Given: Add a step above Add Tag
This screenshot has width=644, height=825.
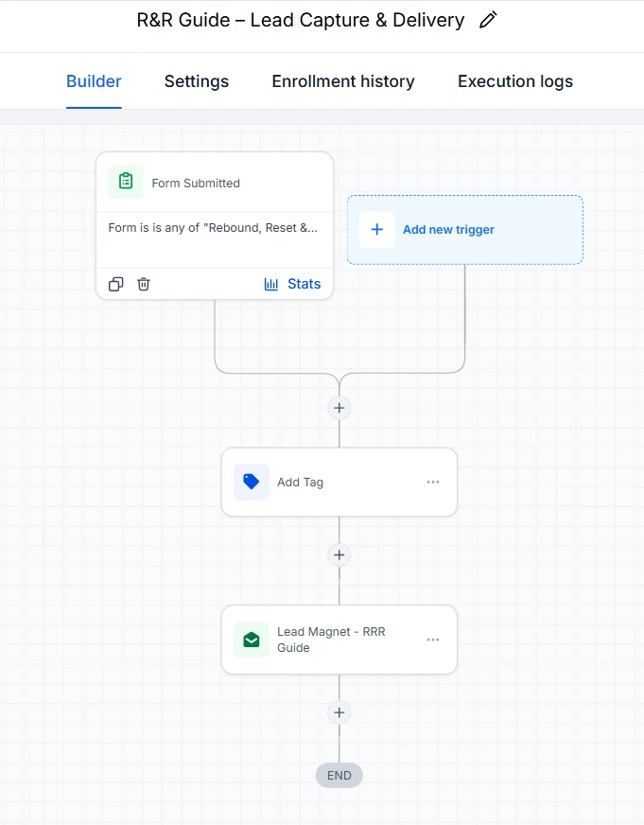Looking at the screenshot, I should pyautogui.click(x=339, y=408).
